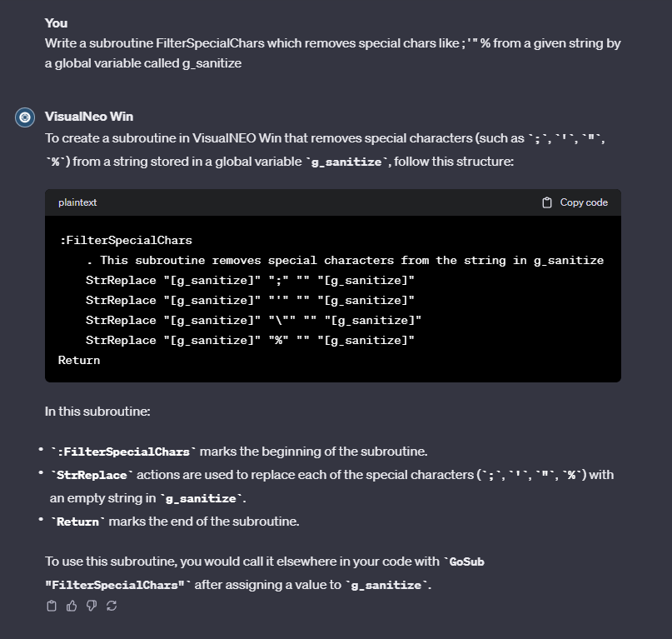Click the clipboard icon beside Copy code
Viewport: 672px width, 639px height.
547,202
